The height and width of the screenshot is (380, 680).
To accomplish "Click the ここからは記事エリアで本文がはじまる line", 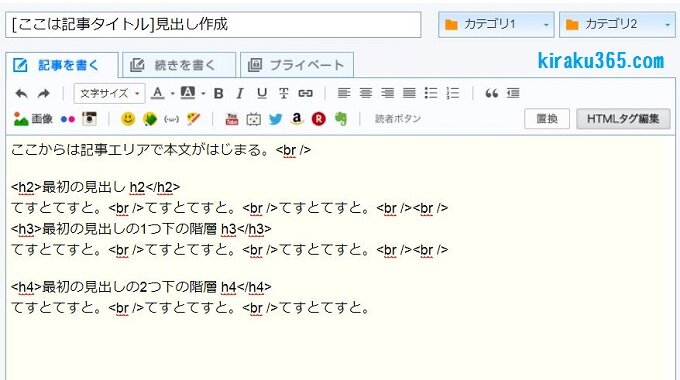I will (161, 150).
